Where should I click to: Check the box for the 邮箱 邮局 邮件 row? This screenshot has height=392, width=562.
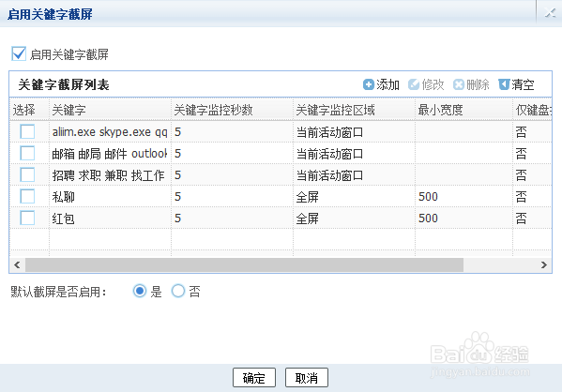pos(27,153)
